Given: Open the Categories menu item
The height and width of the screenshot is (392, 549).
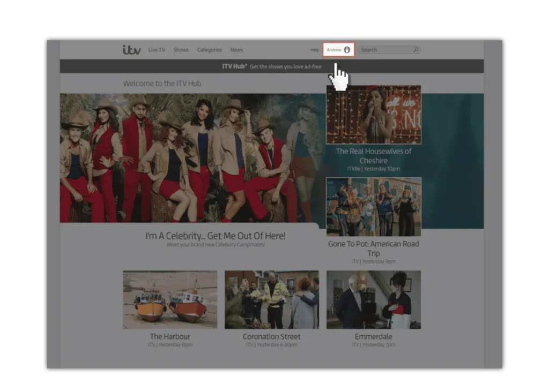Looking at the screenshot, I should (x=210, y=50).
